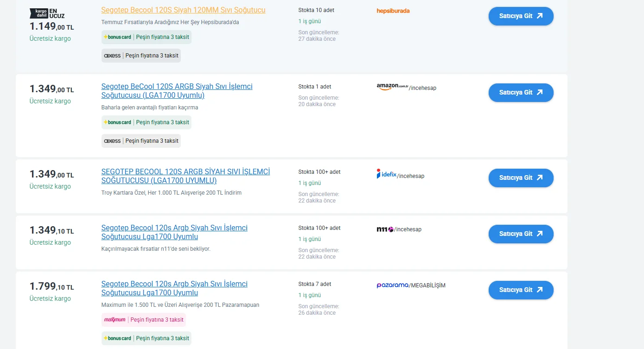The height and width of the screenshot is (349, 644).
Task: Click 'Stokta 100+ adet' in the n11 row
Action: (319, 228)
